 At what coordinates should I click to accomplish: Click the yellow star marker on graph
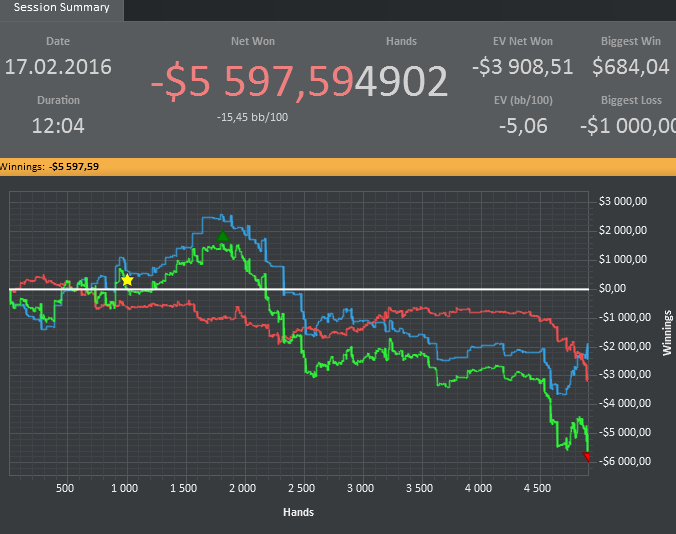click(127, 281)
